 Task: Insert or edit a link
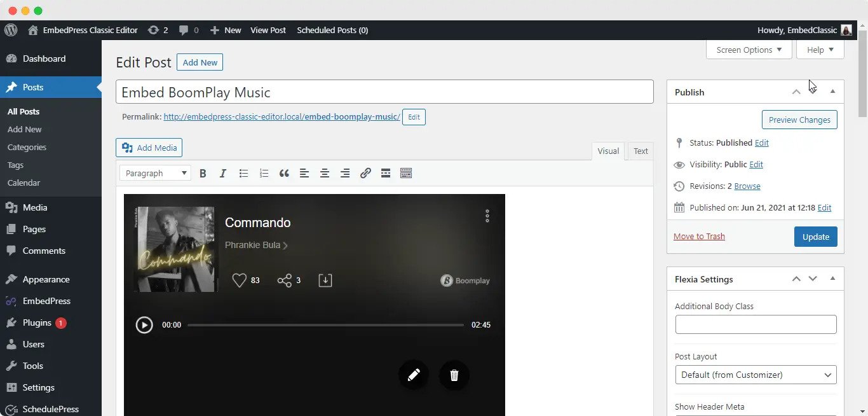click(x=365, y=173)
